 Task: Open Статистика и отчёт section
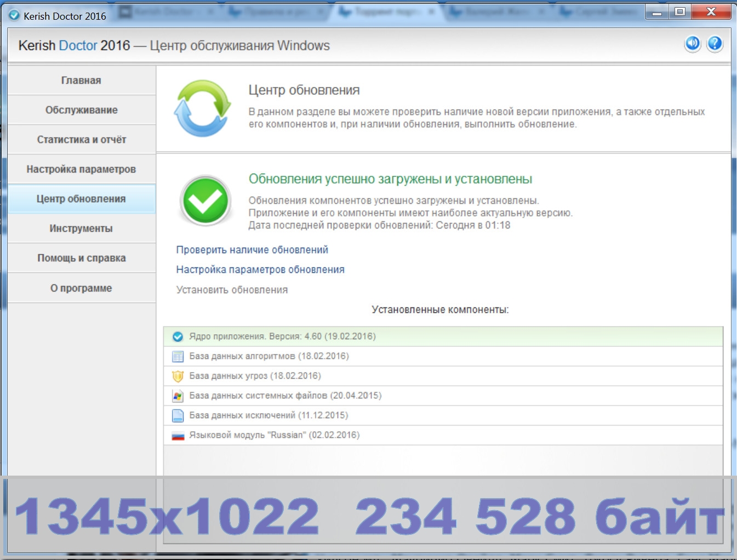[x=81, y=140]
